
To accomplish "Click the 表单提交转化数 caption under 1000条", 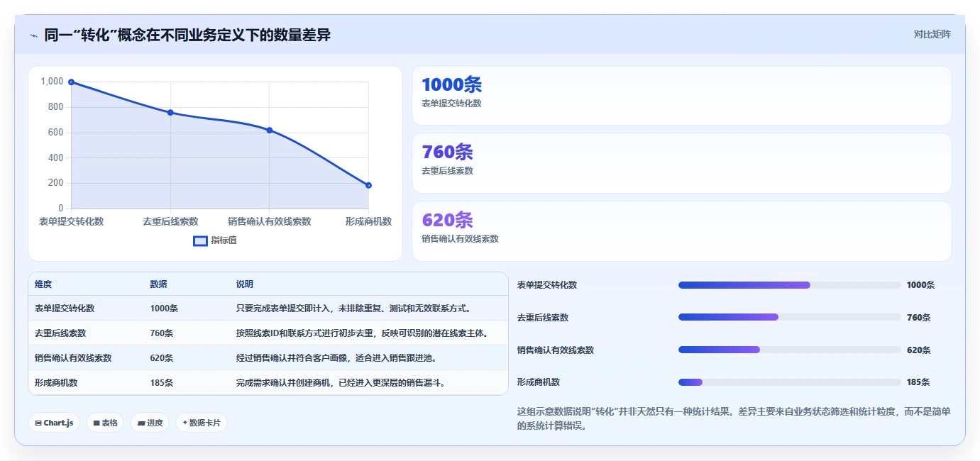I will tap(451, 104).
